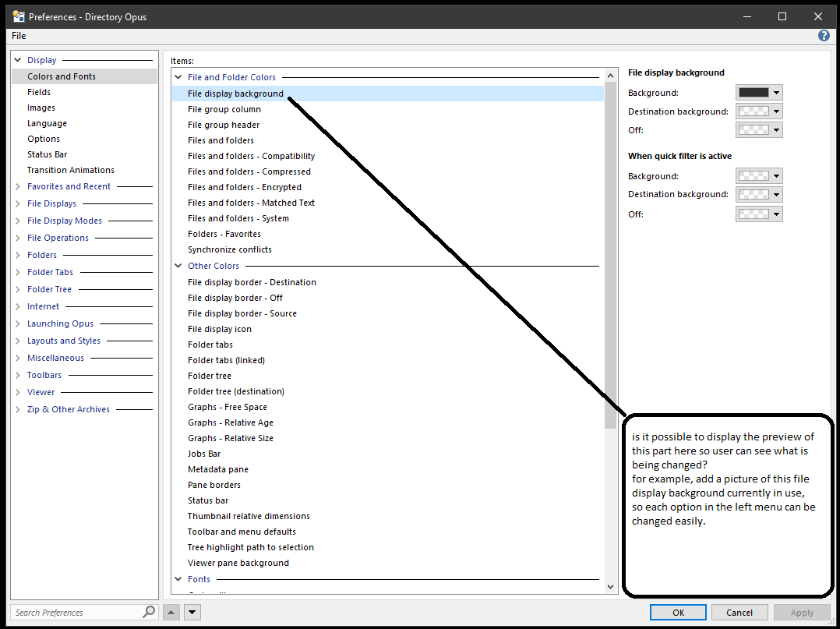The image size is (840, 629).
Task: Expand the Viewer category
Action: pos(18,392)
